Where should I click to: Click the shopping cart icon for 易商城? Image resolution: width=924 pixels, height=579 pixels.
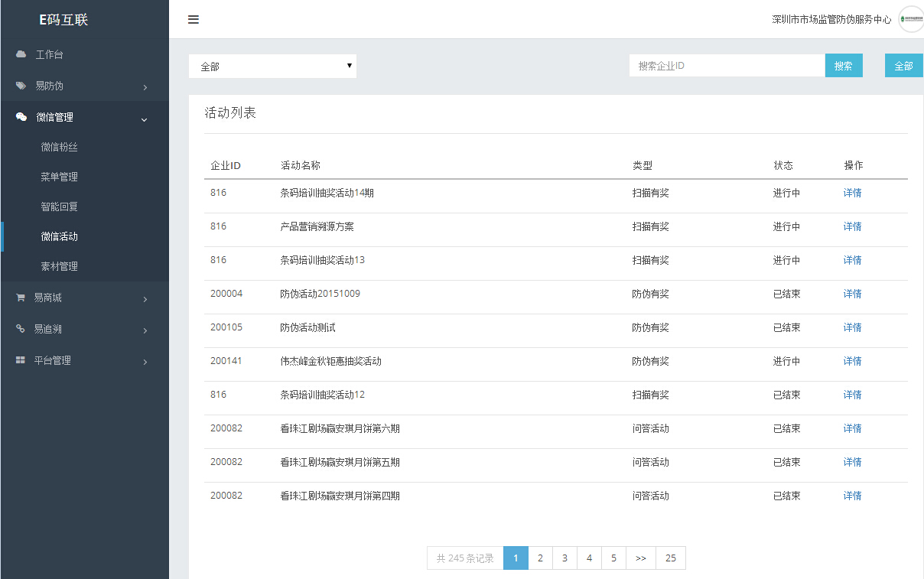(21, 298)
